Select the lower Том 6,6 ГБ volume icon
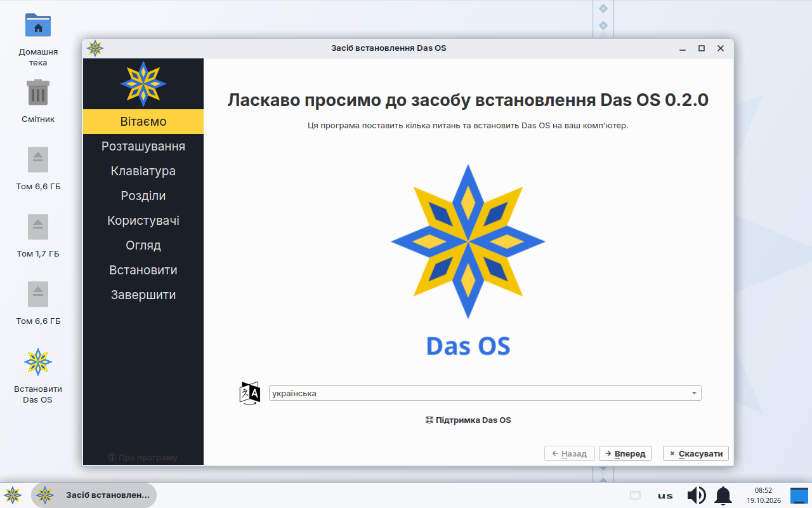The height and width of the screenshot is (508, 812). [38, 294]
